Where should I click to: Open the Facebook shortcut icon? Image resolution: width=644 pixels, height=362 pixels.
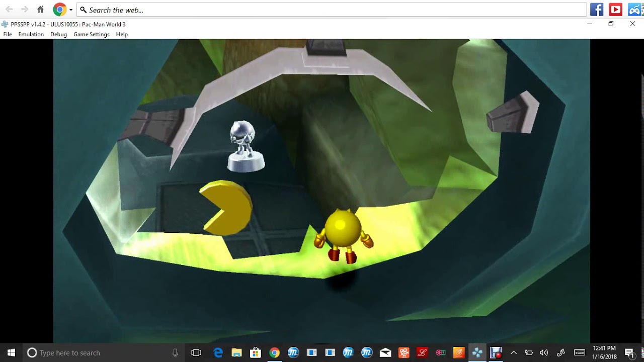tap(597, 10)
